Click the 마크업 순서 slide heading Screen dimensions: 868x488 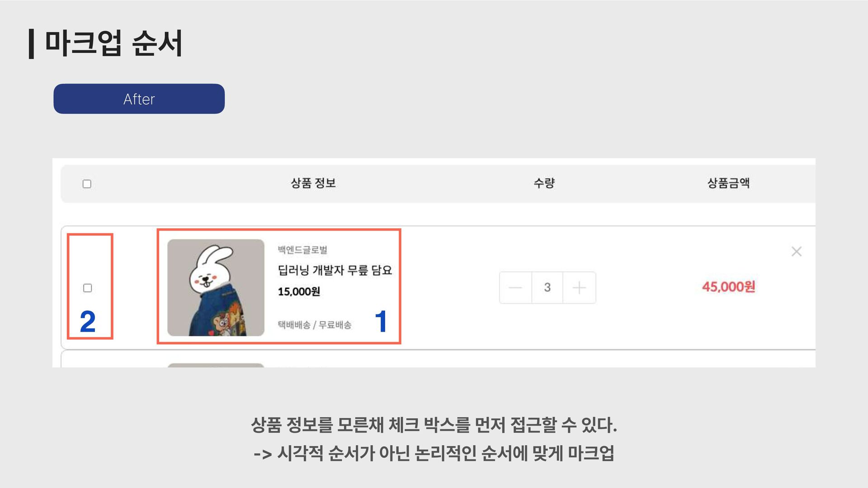click(x=113, y=43)
